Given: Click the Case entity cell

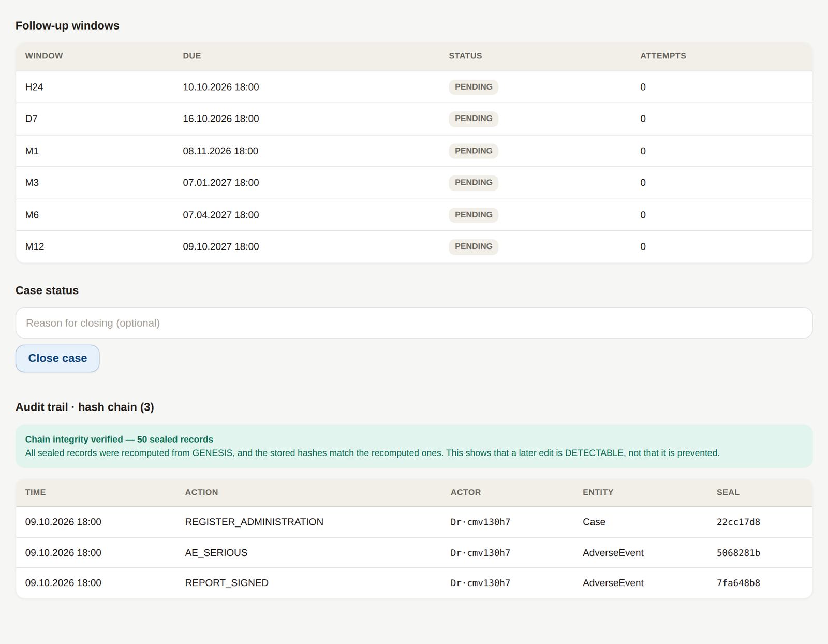Looking at the screenshot, I should (x=594, y=522).
